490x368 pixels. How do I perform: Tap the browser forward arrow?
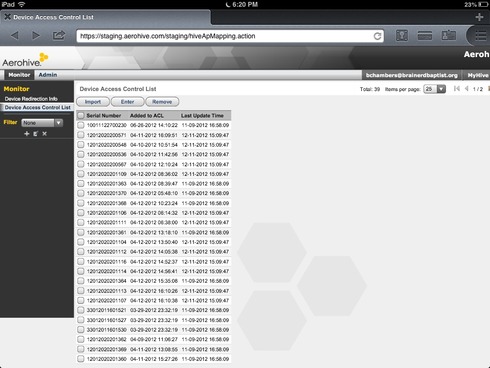tap(36, 35)
